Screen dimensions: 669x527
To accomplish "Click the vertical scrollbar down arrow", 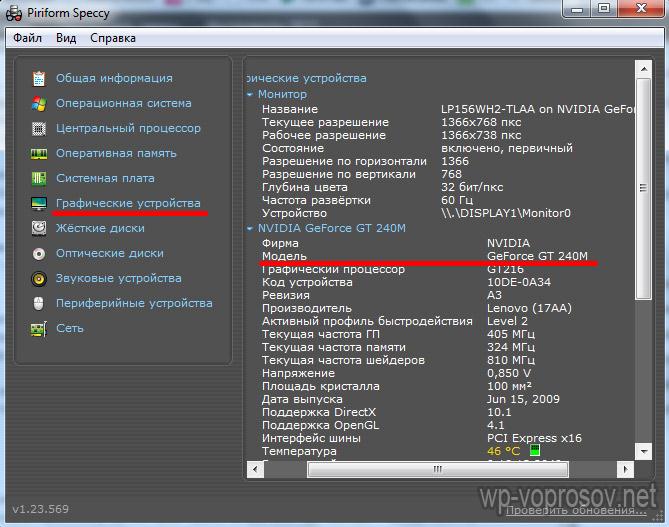I will (x=643, y=451).
